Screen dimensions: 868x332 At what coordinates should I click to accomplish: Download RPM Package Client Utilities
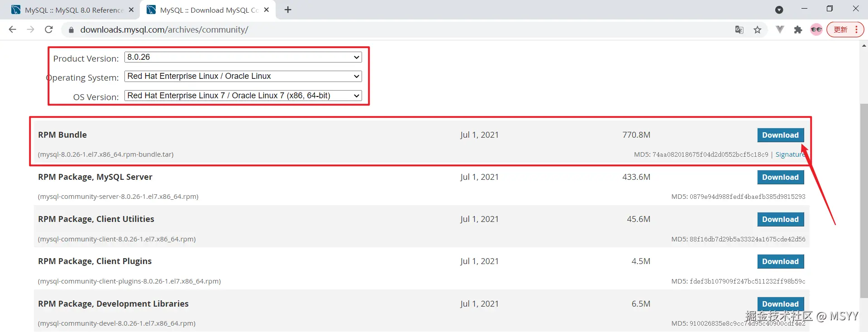pyautogui.click(x=780, y=219)
